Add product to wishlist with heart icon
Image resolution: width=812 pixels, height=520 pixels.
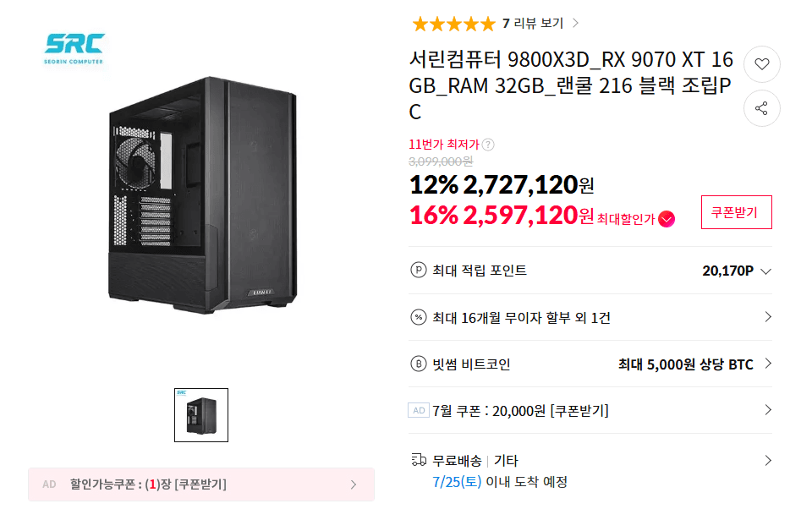(x=761, y=64)
